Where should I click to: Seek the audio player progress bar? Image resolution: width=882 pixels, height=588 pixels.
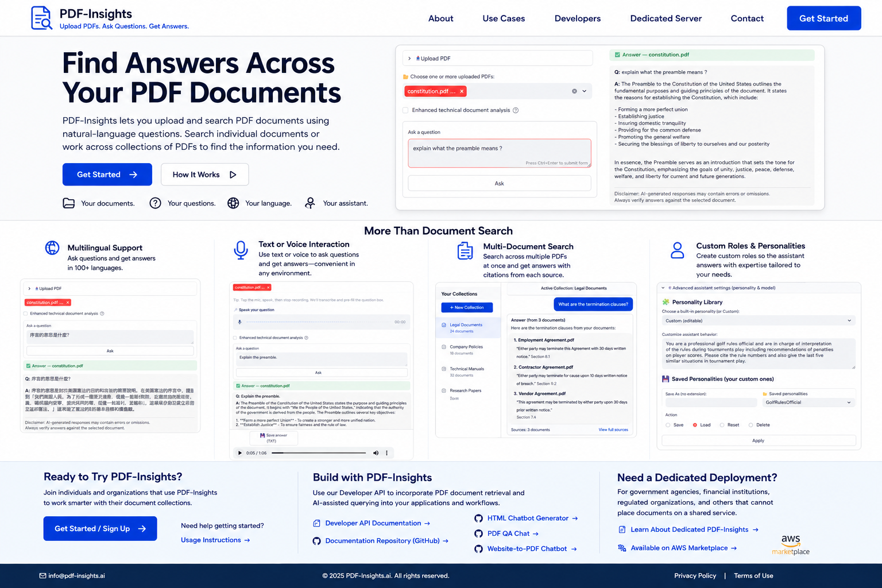[x=319, y=453]
